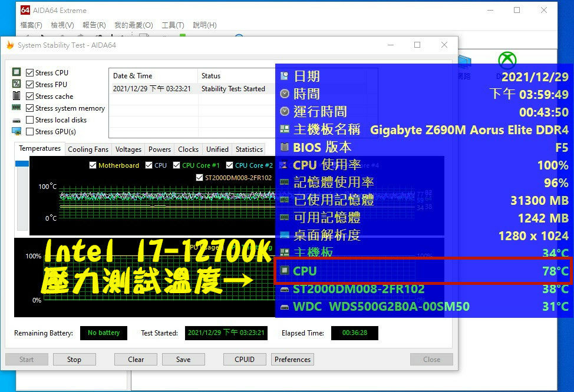
Task: Click the "Gigabyte Z690M Aorus Elite DDR4" motherboard name
Action: click(469, 130)
